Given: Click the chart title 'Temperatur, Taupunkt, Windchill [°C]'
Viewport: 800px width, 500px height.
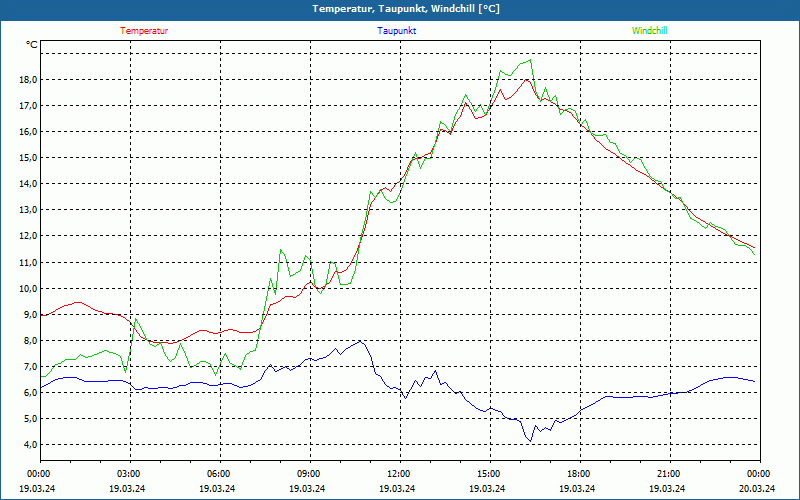Looking at the screenshot, I should point(406,9).
